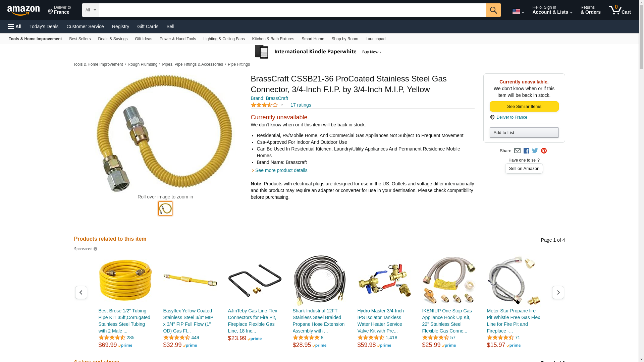Click the See Similar Items button
The width and height of the screenshot is (644, 362).
pyautogui.click(x=524, y=107)
